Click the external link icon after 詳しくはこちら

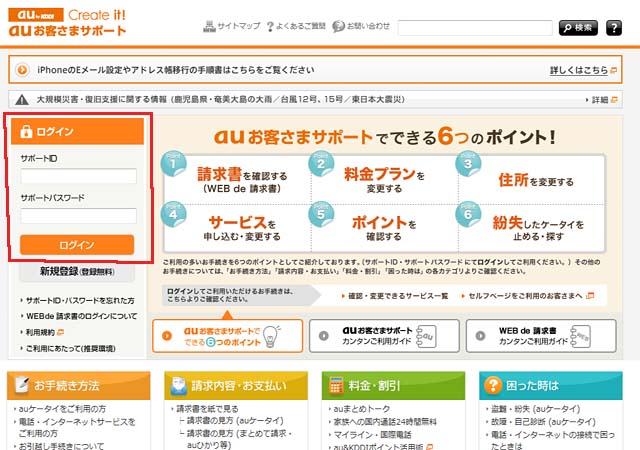(x=613, y=71)
